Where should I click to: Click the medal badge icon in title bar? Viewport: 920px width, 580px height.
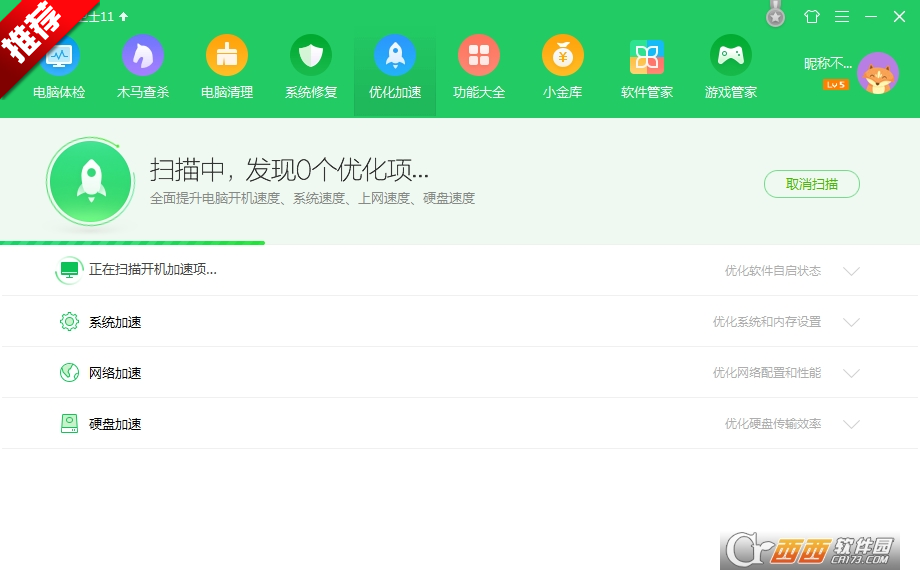tap(776, 14)
